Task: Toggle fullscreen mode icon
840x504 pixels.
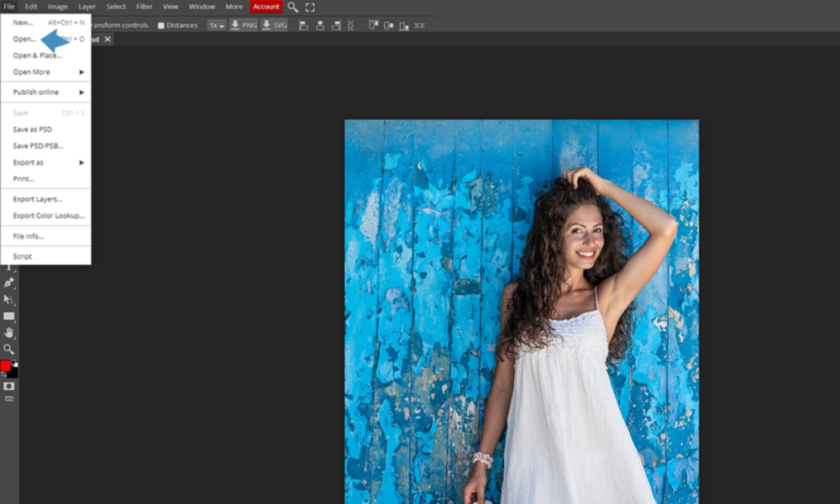Action: click(x=310, y=7)
